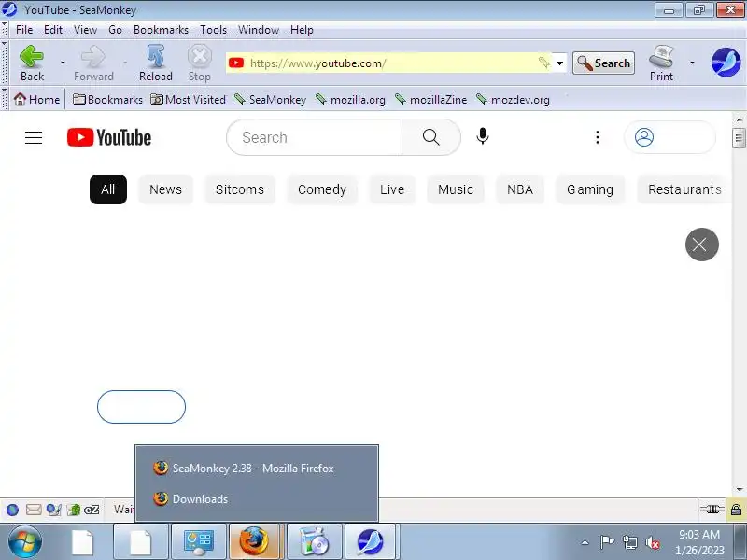The height and width of the screenshot is (560, 747).
Task: Open ChatZilla via the cZ status icon
Action: coord(92,510)
